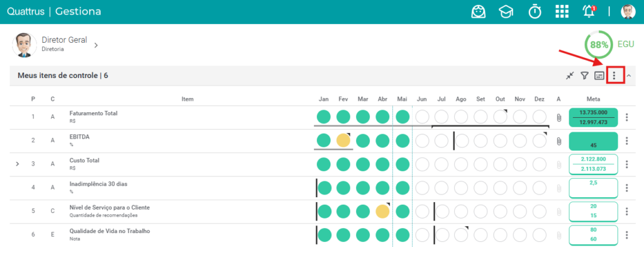The image size is (644, 262).
Task: Open the user profile avatar in header
Action: pyautogui.click(x=628, y=11)
